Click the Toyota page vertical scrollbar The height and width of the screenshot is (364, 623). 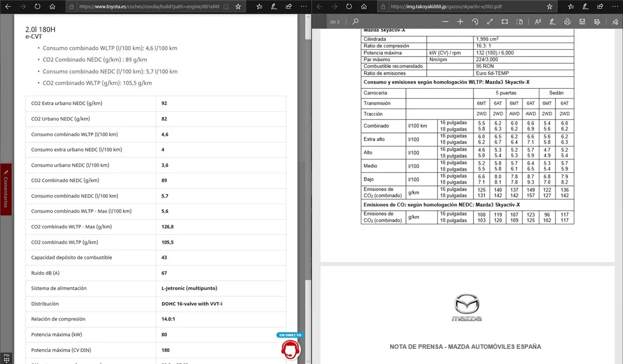[307, 156]
